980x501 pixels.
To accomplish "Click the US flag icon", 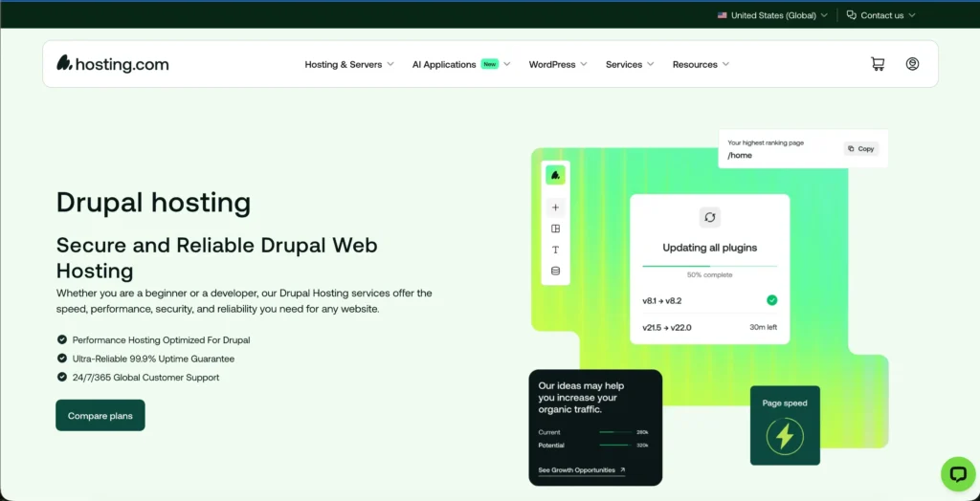I will (x=722, y=15).
